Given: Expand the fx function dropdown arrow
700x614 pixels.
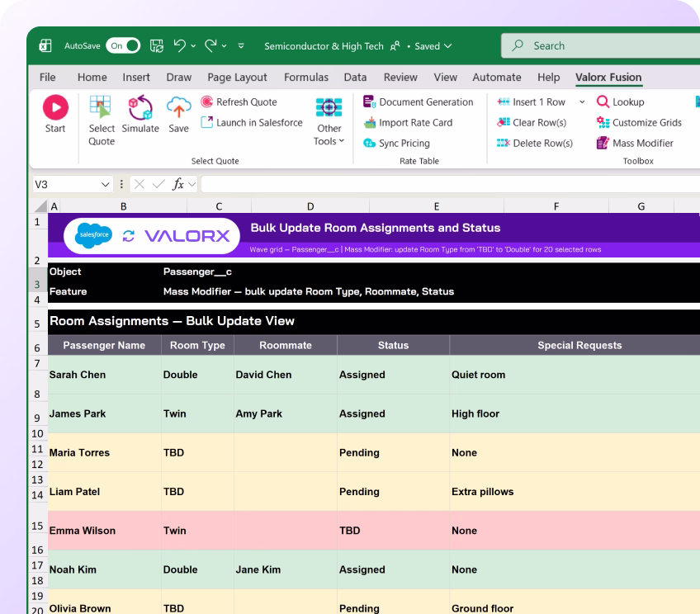Looking at the screenshot, I should [x=192, y=184].
